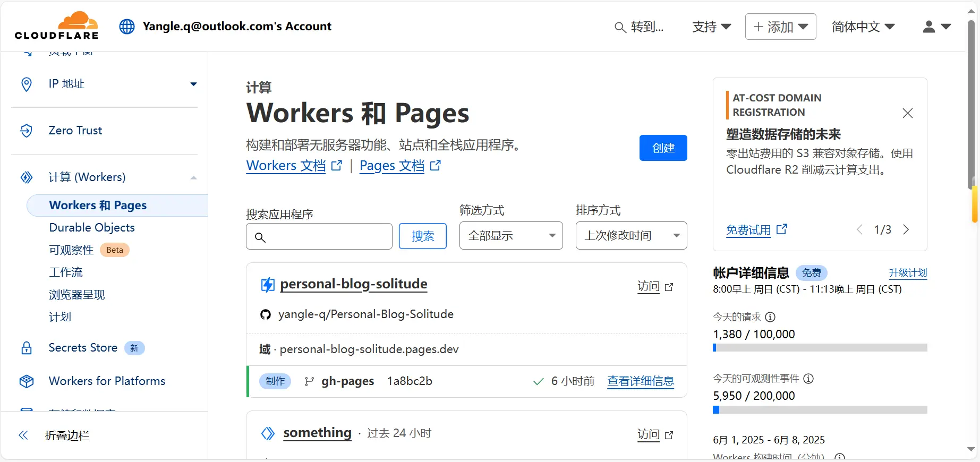
Task: Click the 搜索 button
Action: (x=423, y=236)
